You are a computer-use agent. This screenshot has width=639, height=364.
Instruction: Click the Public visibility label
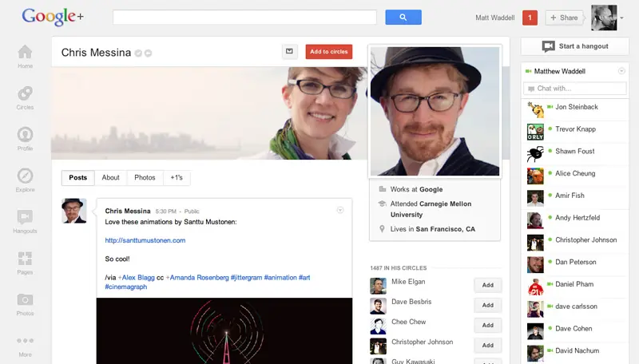[x=192, y=212]
